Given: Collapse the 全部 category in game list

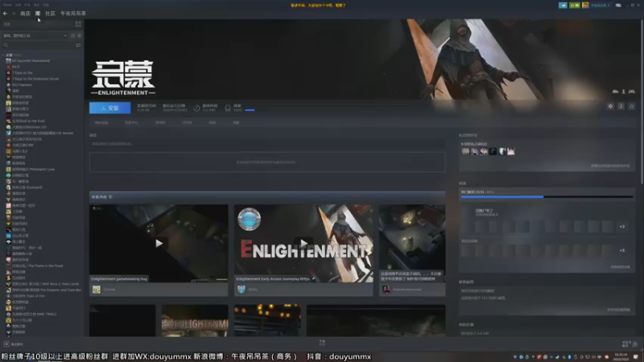Looking at the screenshot, I should point(4,55).
